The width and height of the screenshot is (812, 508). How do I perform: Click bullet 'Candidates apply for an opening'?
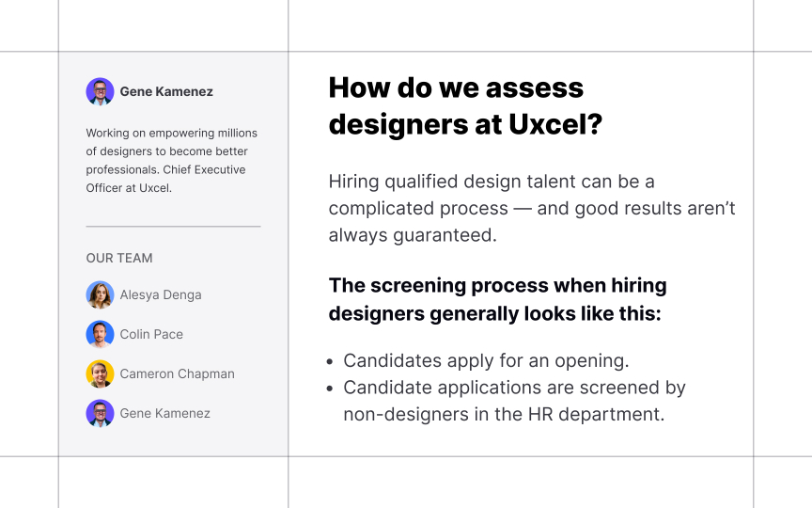point(486,361)
